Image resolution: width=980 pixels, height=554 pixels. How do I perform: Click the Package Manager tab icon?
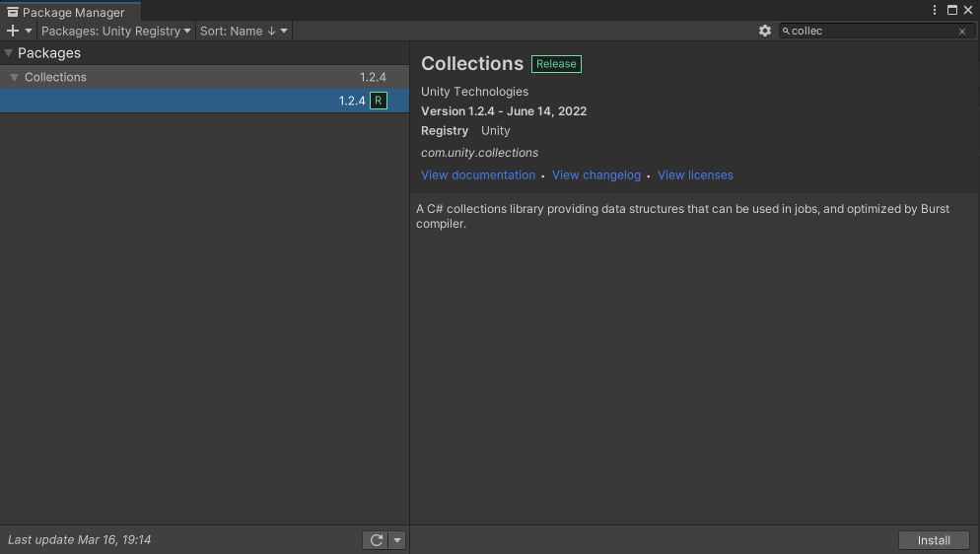pos(13,12)
